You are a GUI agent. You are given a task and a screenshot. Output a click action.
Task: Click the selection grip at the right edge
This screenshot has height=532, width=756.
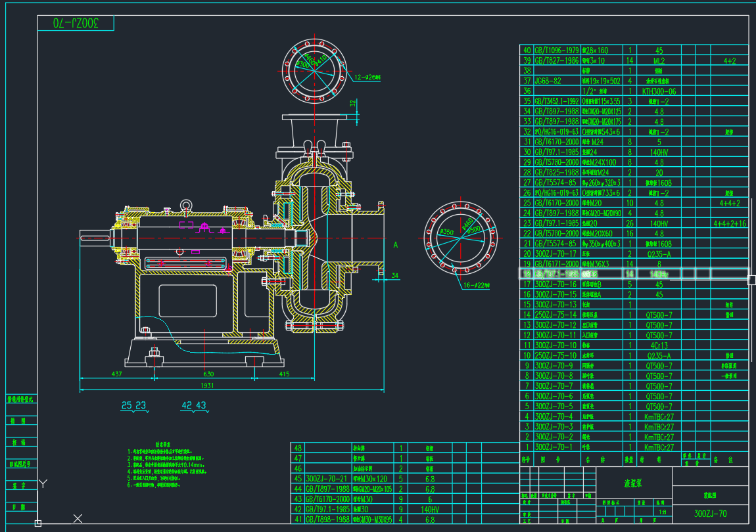point(752,280)
